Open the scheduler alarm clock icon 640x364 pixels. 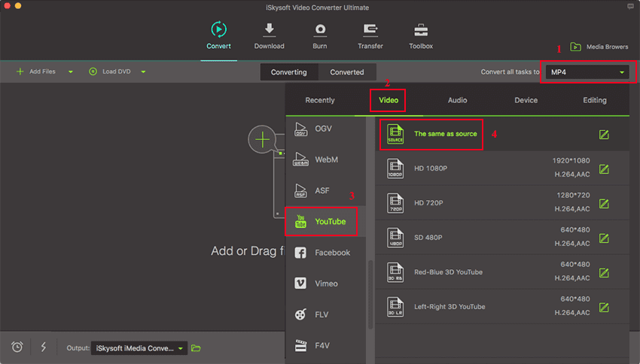pyautogui.click(x=17, y=347)
